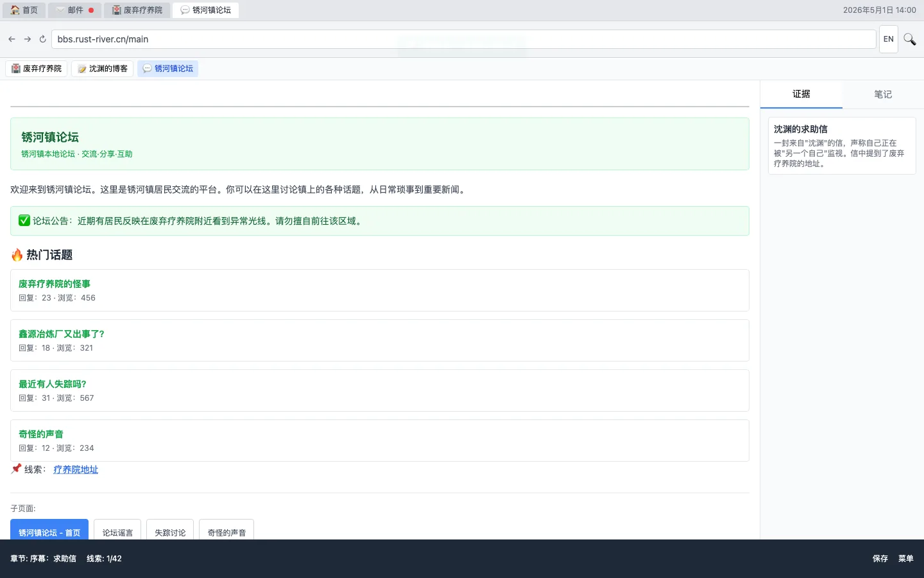
Task: Select 锈河镇论坛 bookmark
Action: [167, 69]
